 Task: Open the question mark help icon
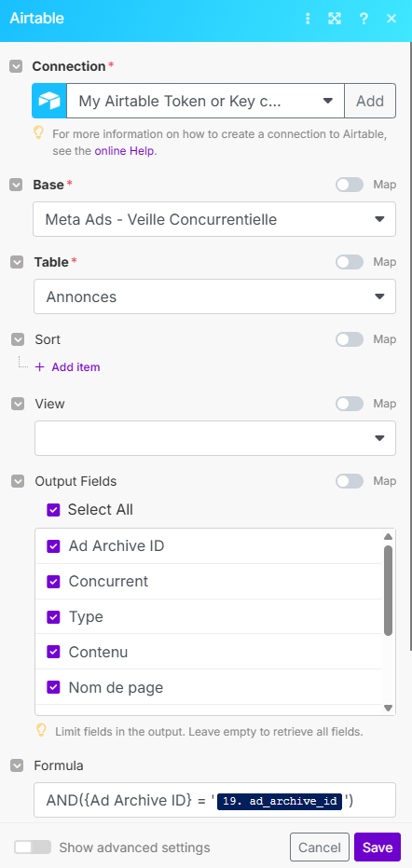click(364, 19)
